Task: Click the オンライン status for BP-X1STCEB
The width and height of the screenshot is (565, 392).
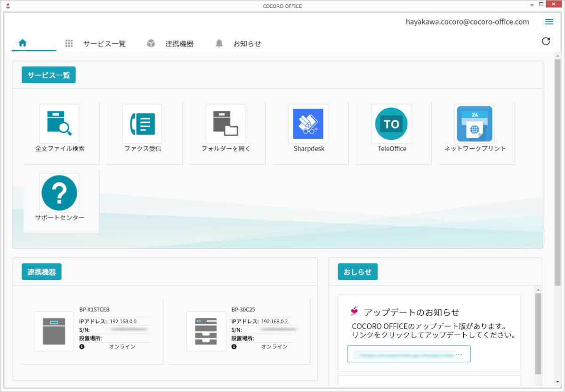Action: pyautogui.click(x=122, y=347)
